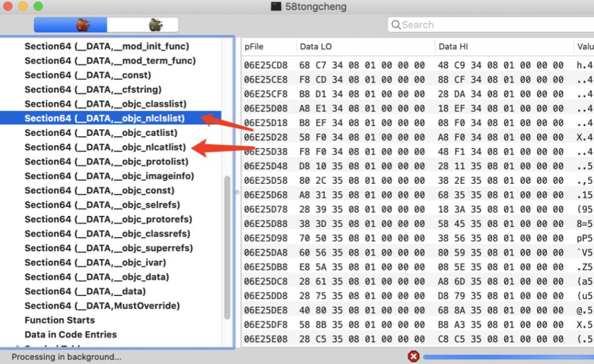Viewport: 594px width, 364px height.
Task: Select hex row with pFile 06E25D28
Action: 417,137
